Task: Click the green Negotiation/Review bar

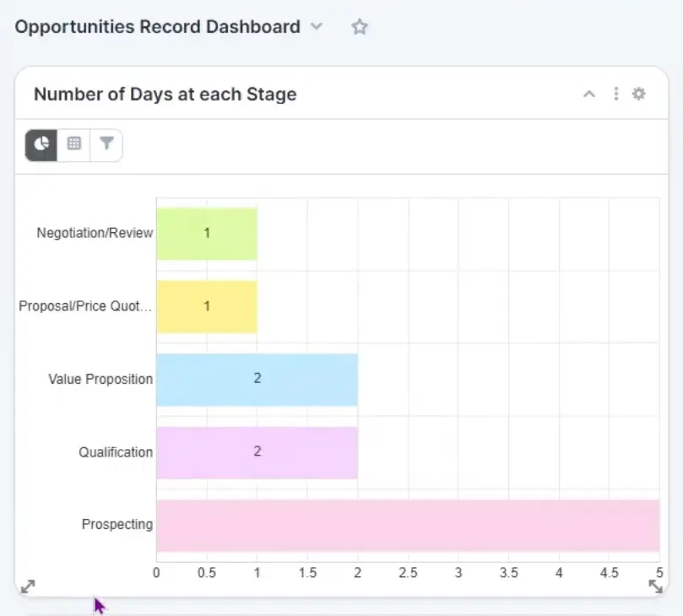Action: [x=207, y=234]
